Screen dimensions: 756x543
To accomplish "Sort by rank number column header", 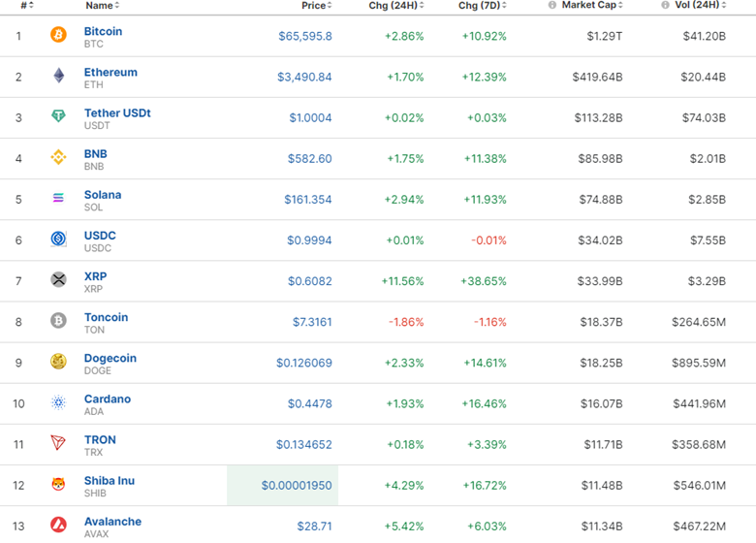I will coord(27,6).
